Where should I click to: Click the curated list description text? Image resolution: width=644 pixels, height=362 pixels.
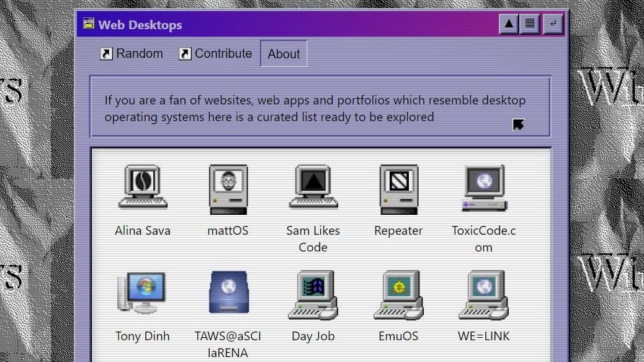(x=315, y=108)
